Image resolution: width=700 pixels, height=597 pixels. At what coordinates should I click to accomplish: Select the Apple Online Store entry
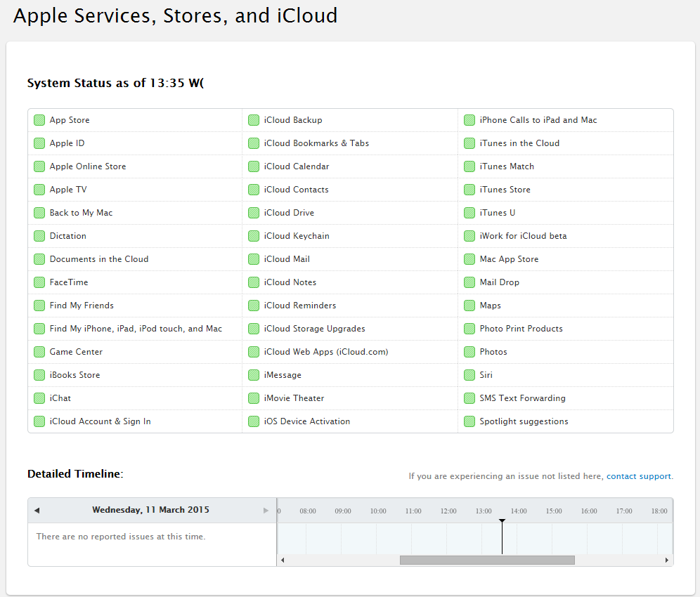point(135,166)
